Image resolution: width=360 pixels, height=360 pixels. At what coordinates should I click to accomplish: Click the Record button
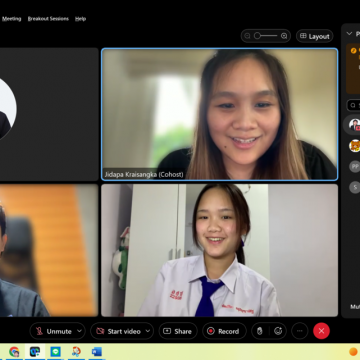coord(224,331)
